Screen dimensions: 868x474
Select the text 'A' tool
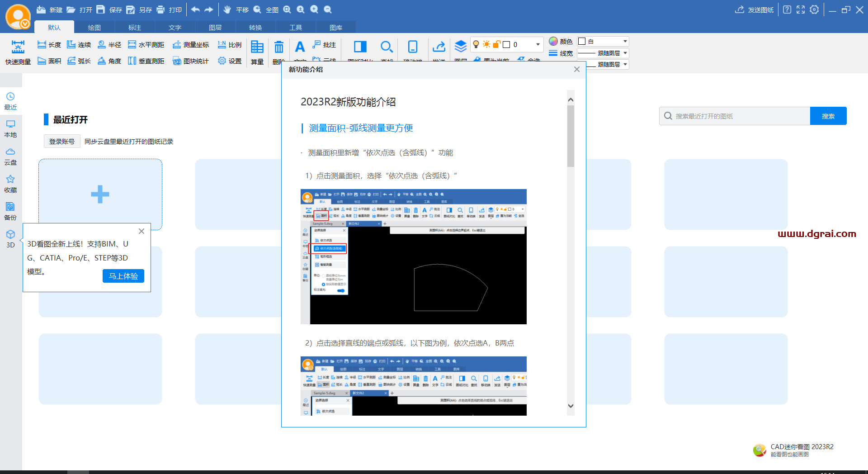(x=300, y=47)
